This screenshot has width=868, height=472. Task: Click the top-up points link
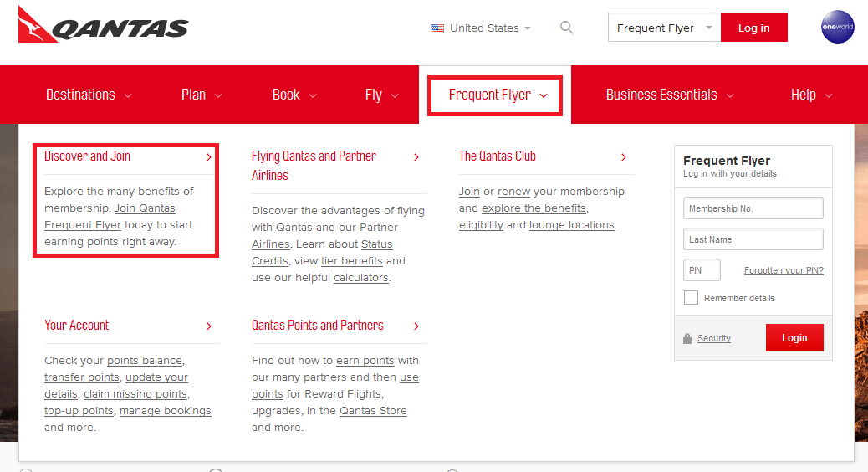(x=79, y=411)
